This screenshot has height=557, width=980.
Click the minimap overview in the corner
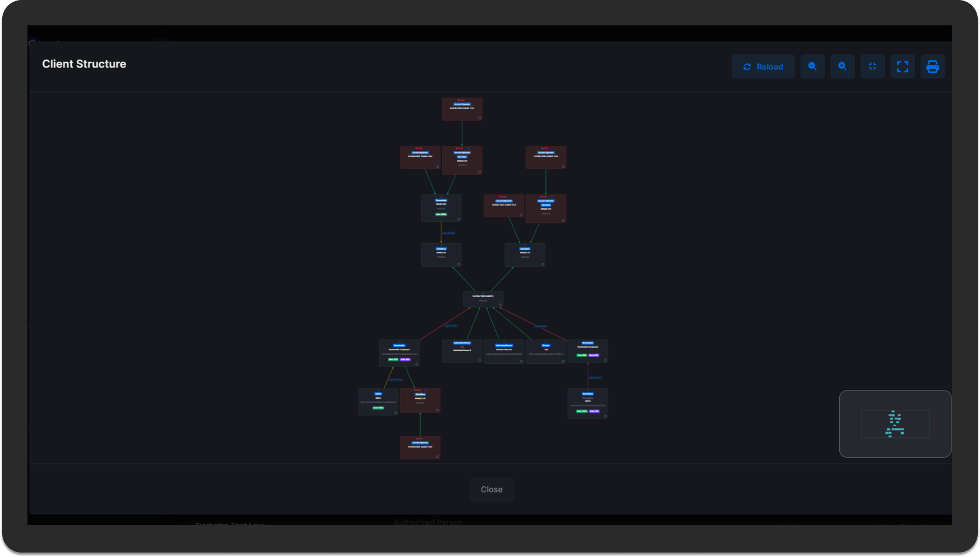pyautogui.click(x=895, y=423)
